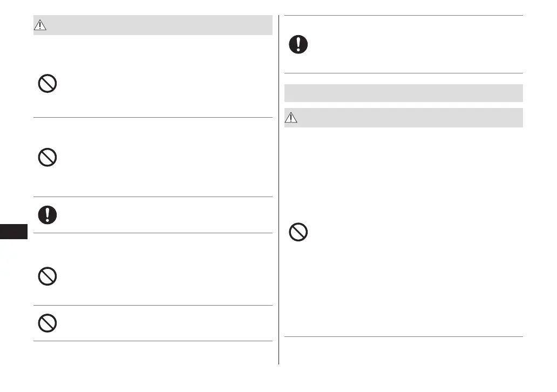Select the first prohibition symbol in the left column

47,83
